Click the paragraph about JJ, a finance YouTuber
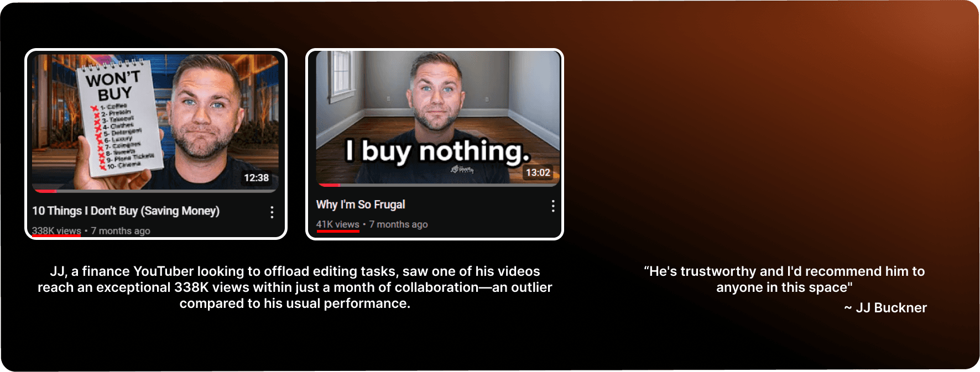The image size is (980, 372). click(x=295, y=287)
